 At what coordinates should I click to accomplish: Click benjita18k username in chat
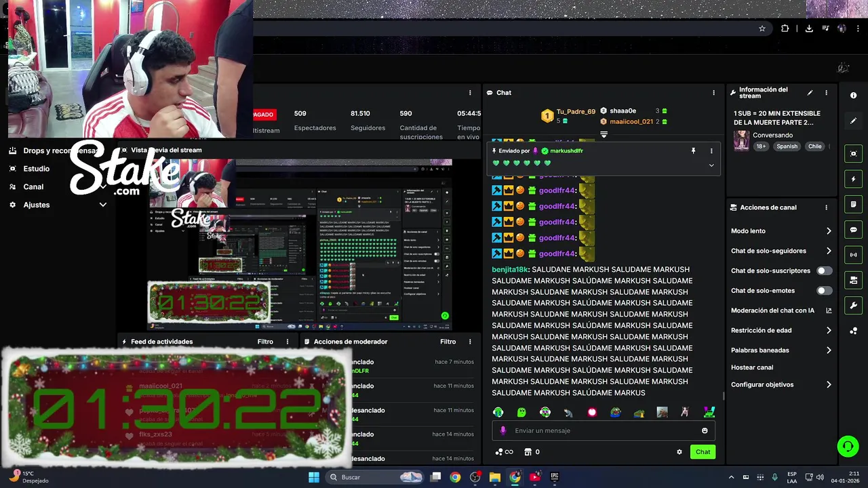tap(511, 270)
